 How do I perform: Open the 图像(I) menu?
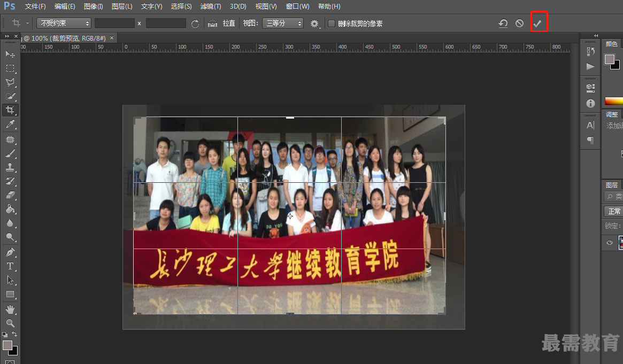click(x=94, y=6)
